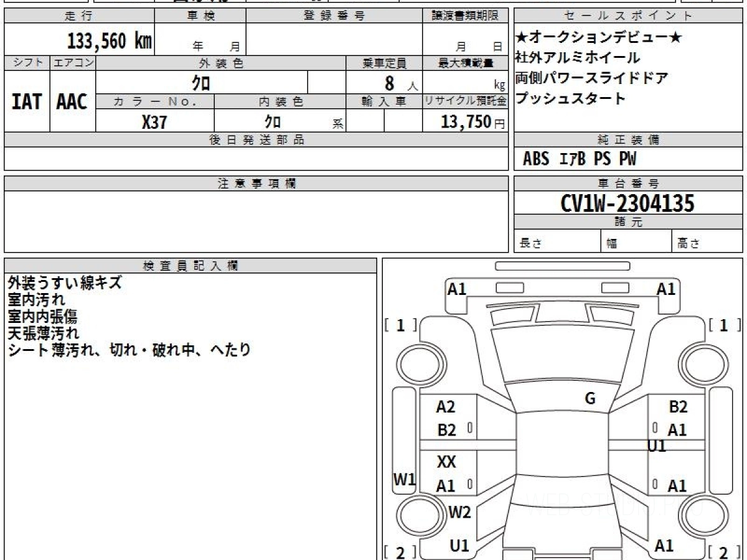Select the A2 damage code on diagram

click(446, 407)
